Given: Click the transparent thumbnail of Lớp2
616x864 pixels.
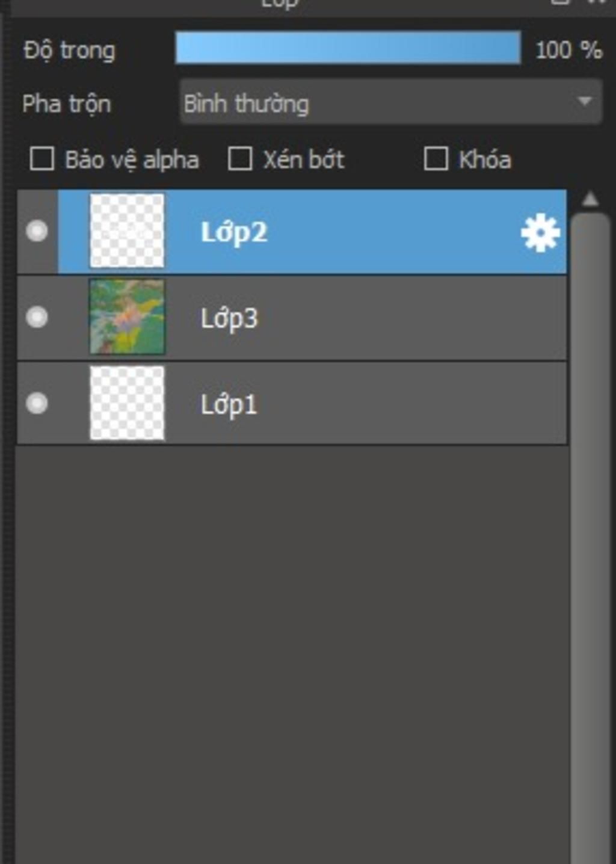Looking at the screenshot, I should pos(127,231).
